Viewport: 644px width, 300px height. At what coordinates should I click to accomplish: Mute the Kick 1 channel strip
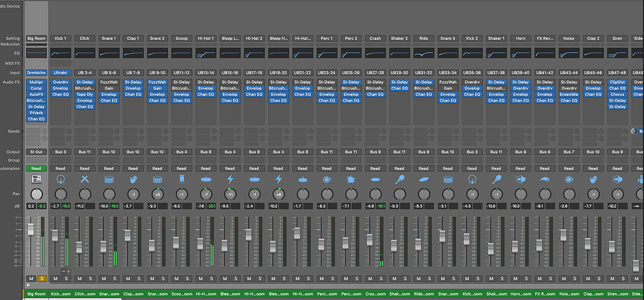[x=55, y=278]
